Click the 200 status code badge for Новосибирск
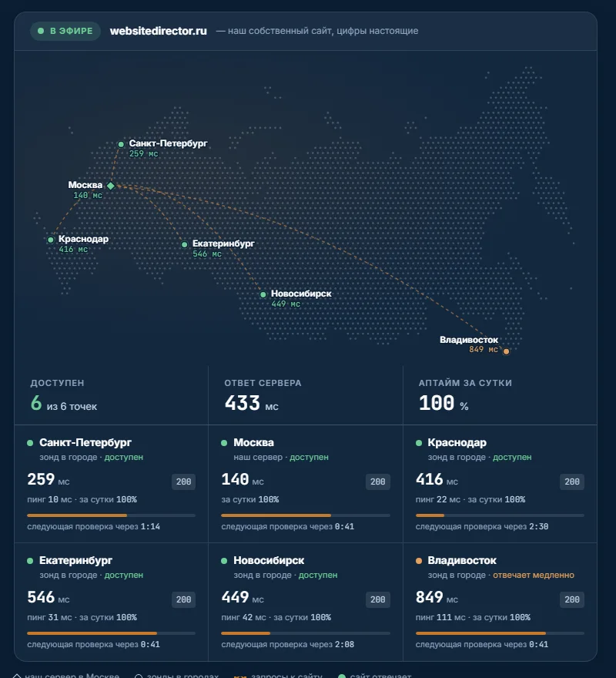The height and width of the screenshot is (678, 616). tap(378, 599)
